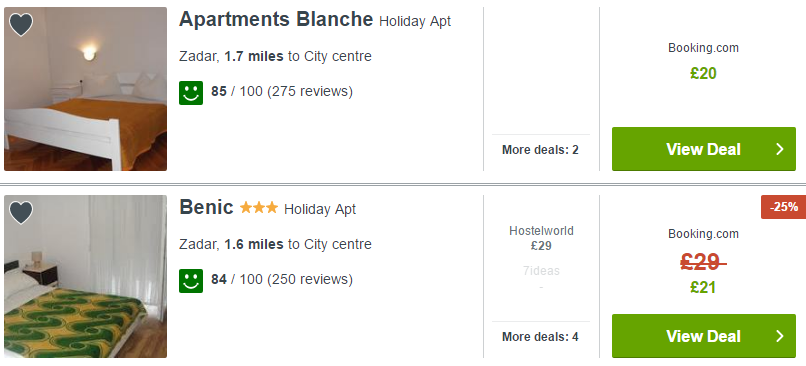Click the Benic three-star rating
Screen dimensions: 806x366
click(259, 208)
